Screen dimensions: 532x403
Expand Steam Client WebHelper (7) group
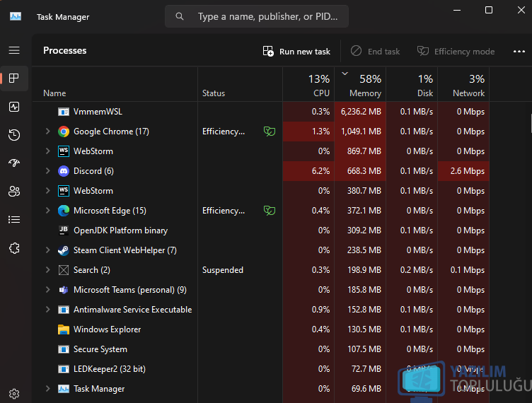click(48, 250)
